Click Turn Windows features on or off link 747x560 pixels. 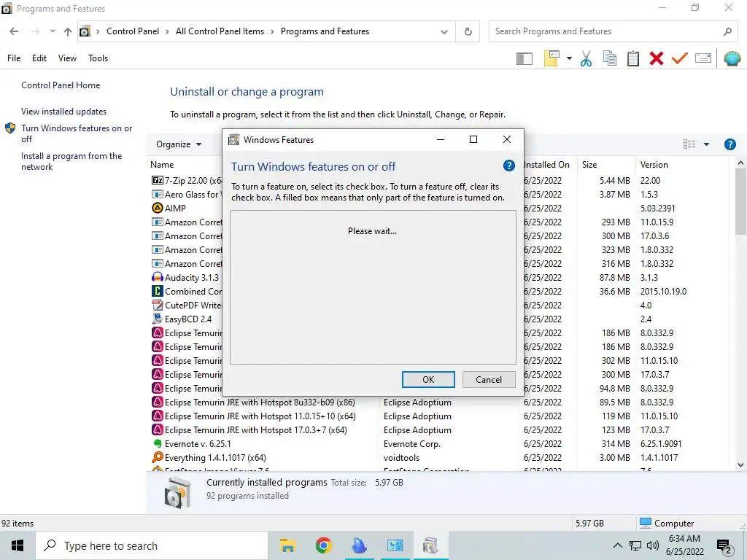coord(77,133)
